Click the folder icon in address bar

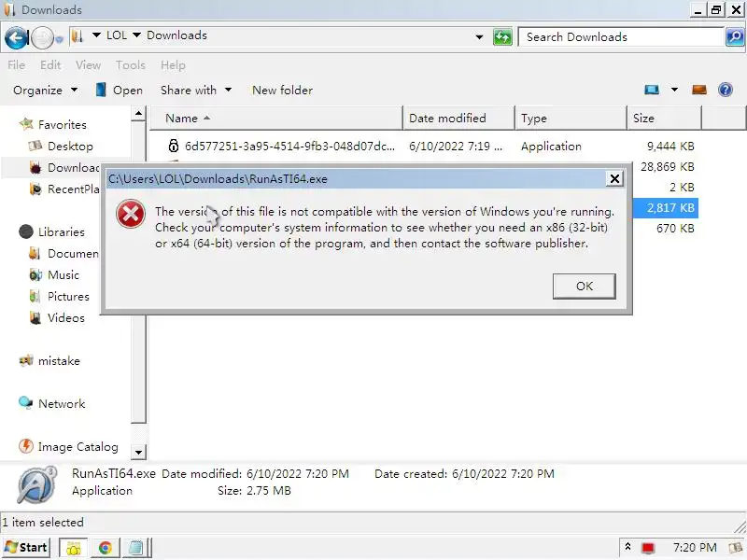click(78, 35)
